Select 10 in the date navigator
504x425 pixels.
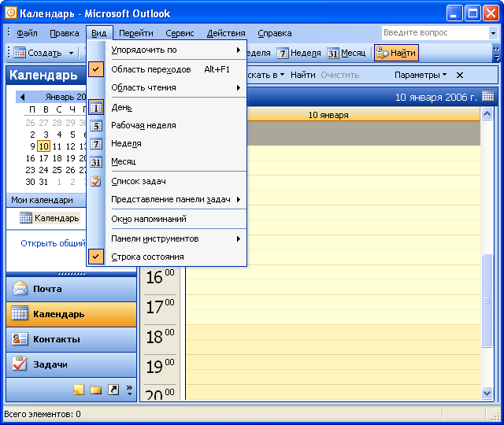[x=44, y=146]
